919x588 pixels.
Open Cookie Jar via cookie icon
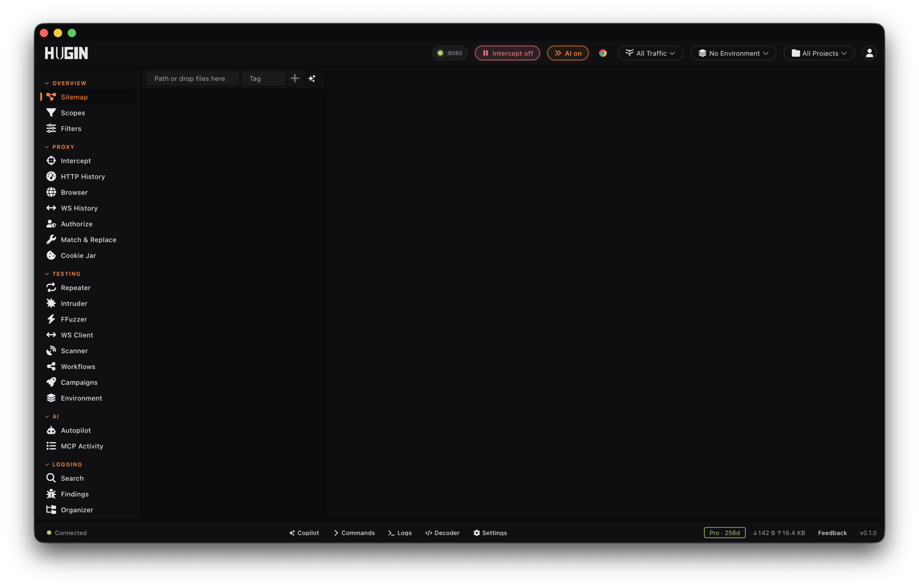[51, 256]
